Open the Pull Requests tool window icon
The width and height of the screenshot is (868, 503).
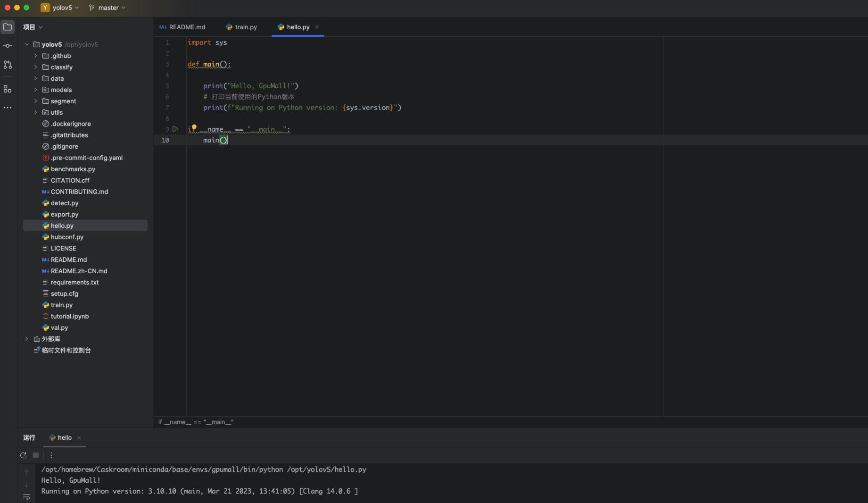[8, 65]
